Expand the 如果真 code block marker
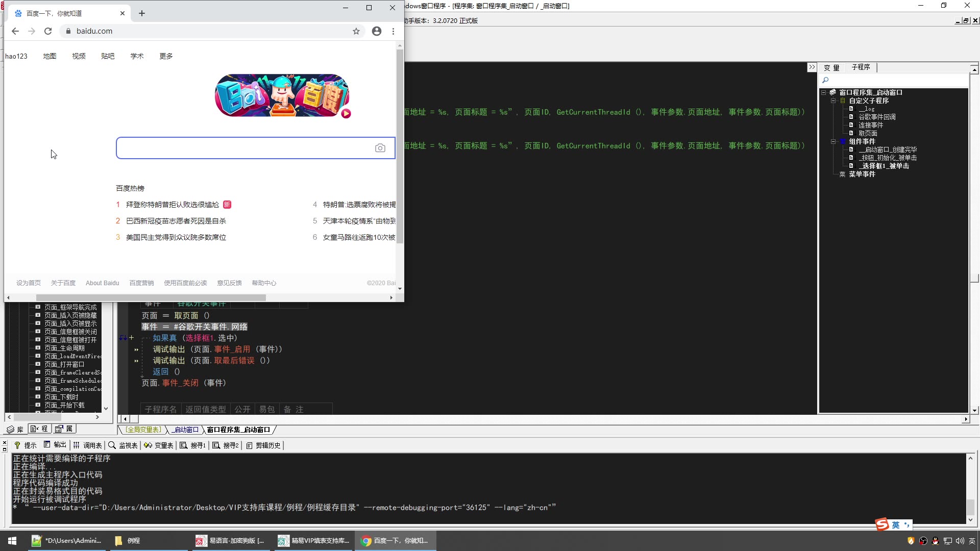Viewport: 980px width, 551px height. [131, 338]
